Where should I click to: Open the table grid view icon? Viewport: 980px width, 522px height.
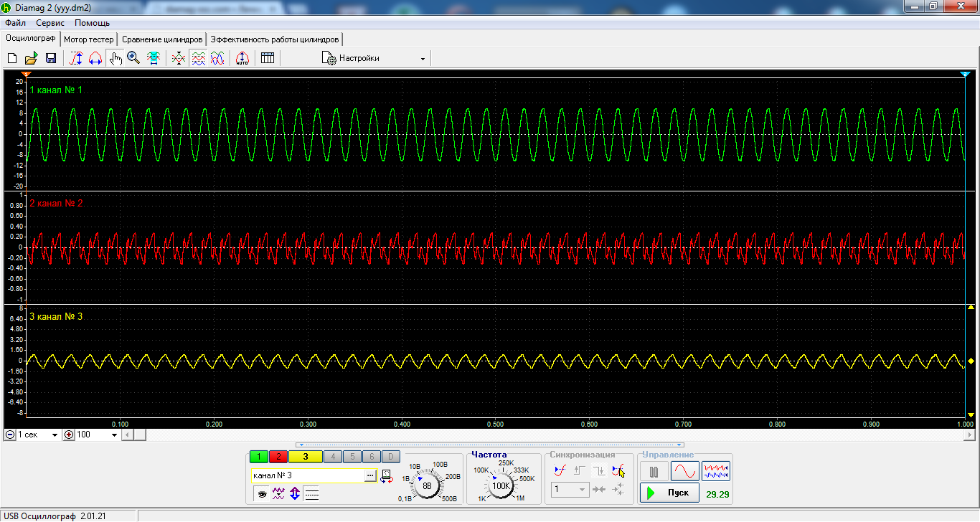[268, 58]
